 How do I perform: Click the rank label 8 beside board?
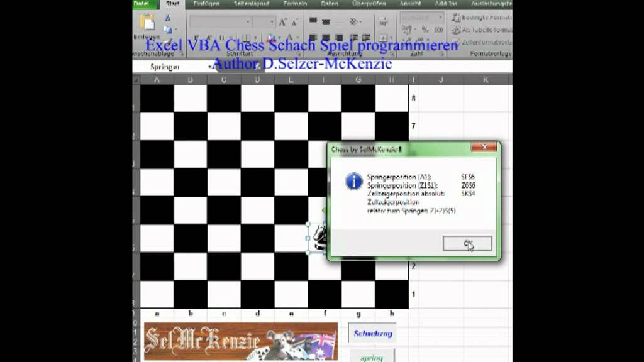[x=414, y=98]
